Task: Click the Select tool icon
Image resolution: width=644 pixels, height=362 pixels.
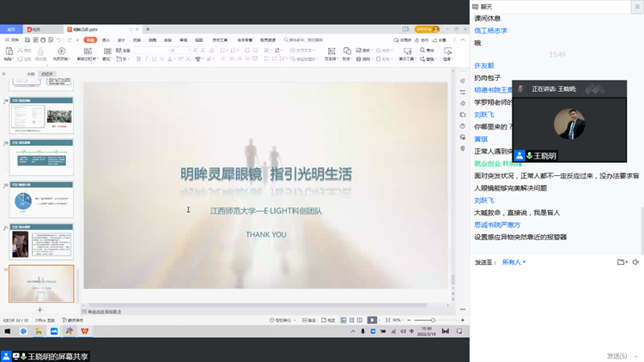Action: (447, 51)
